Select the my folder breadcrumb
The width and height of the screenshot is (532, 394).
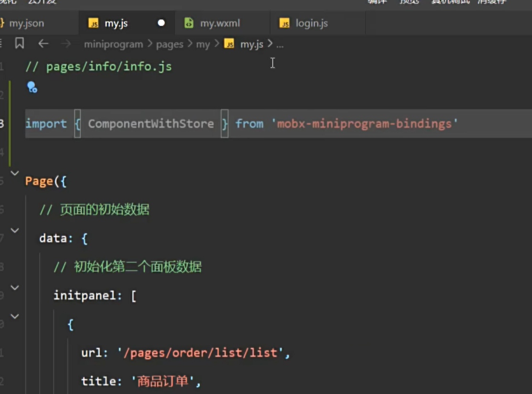(x=203, y=44)
